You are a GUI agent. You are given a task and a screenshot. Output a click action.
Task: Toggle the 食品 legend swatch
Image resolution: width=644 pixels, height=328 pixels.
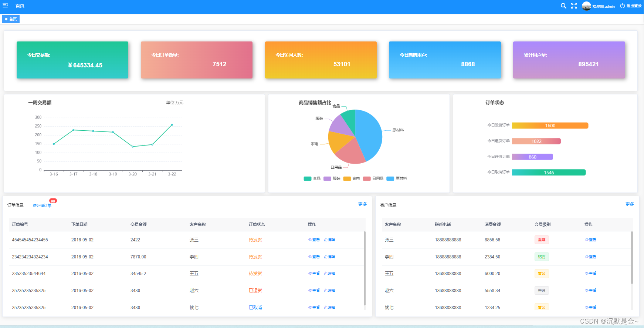[x=308, y=179]
